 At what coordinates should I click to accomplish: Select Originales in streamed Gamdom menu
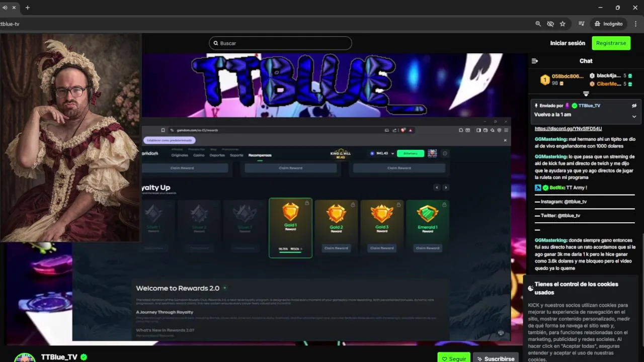tap(180, 155)
